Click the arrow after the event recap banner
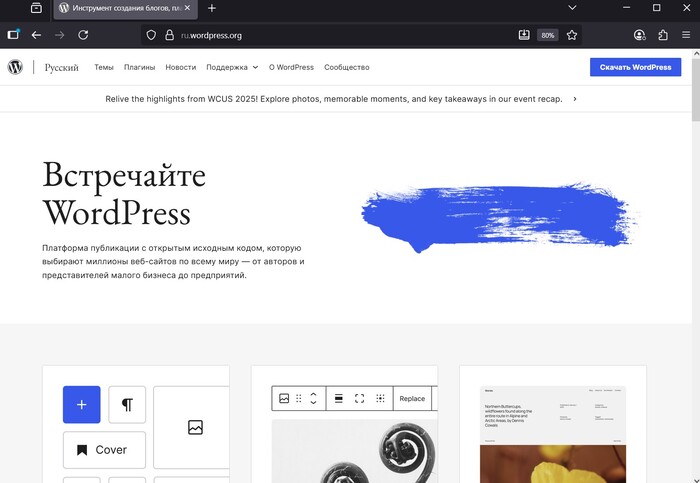 pos(575,99)
